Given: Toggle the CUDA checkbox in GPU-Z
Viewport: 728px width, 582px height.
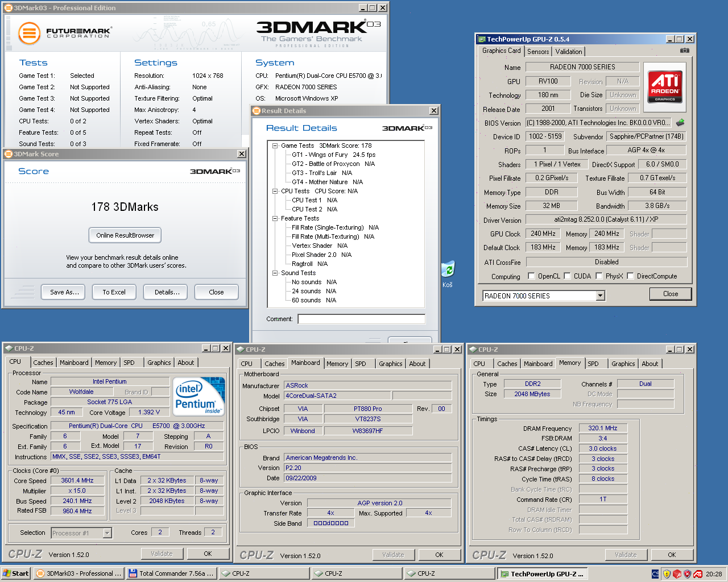Looking at the screenshot, I should tap(567, 276).
